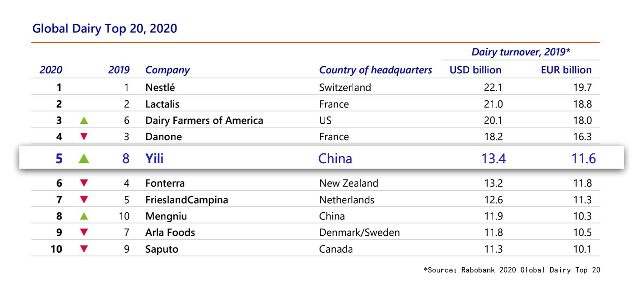Click the Denmark/Sweden country cell
Viewport: 644px width, 291px height.
[x=359, y=233]
